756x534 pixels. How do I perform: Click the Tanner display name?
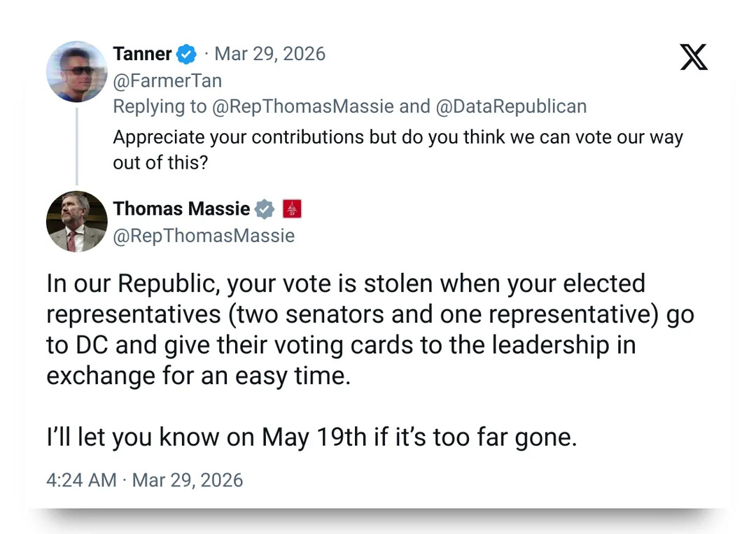pos(142,54)
